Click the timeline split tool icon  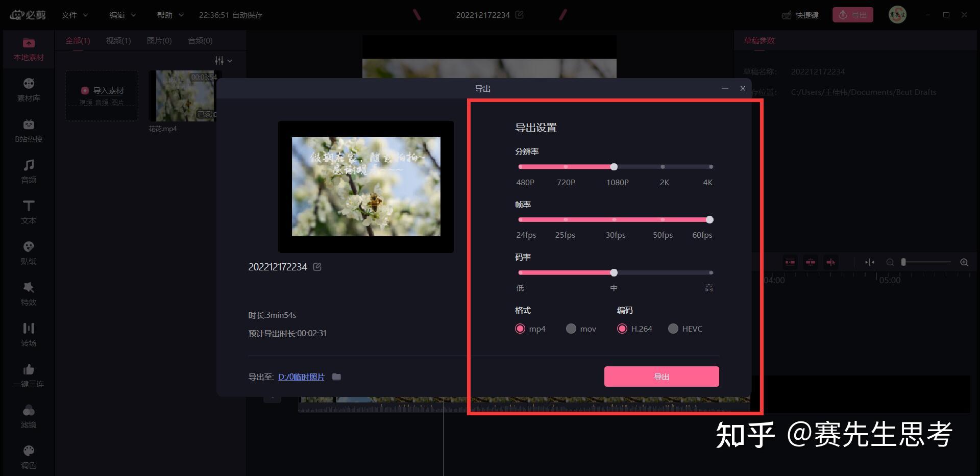(x=870, y=262)
